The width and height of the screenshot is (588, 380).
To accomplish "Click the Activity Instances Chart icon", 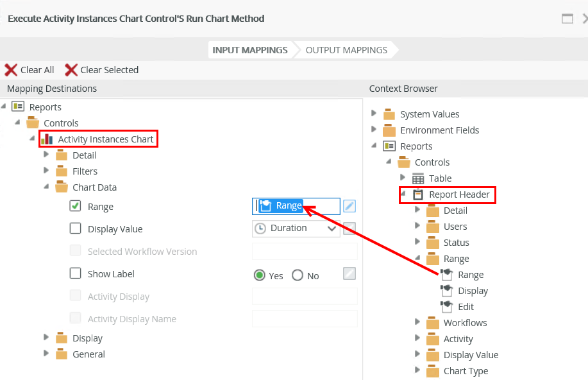I will [x=47, y=139].
